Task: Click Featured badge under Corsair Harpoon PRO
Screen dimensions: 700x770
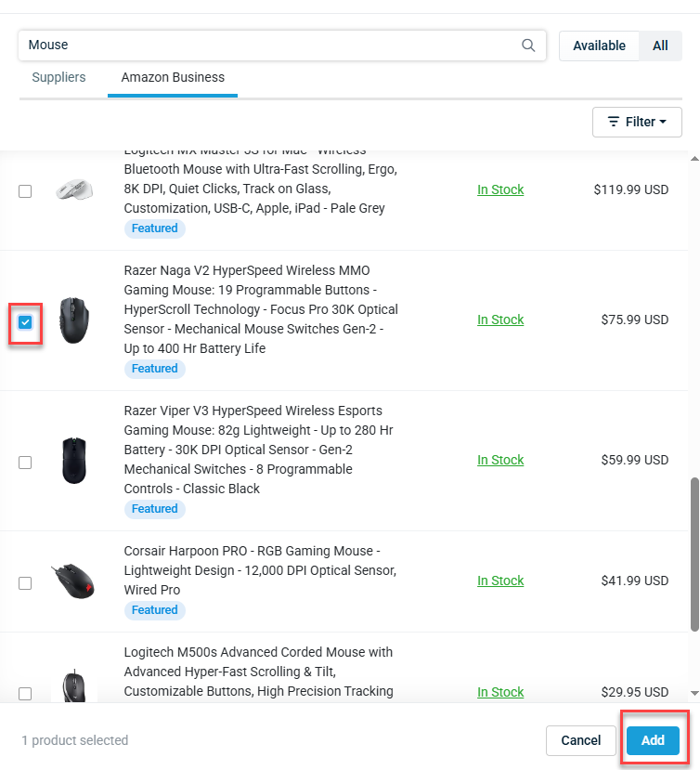Action: (155, 610)
